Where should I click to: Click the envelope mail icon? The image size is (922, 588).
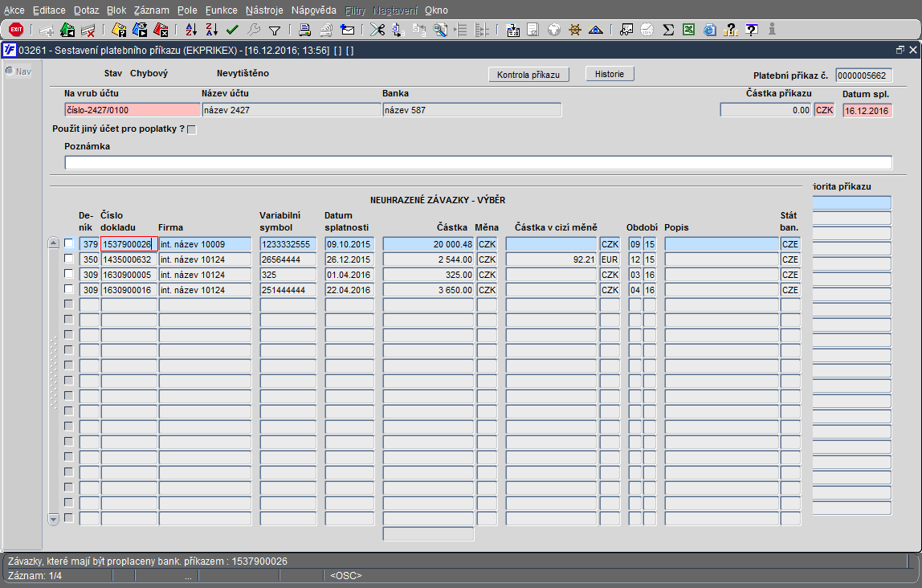click(348, 30)
